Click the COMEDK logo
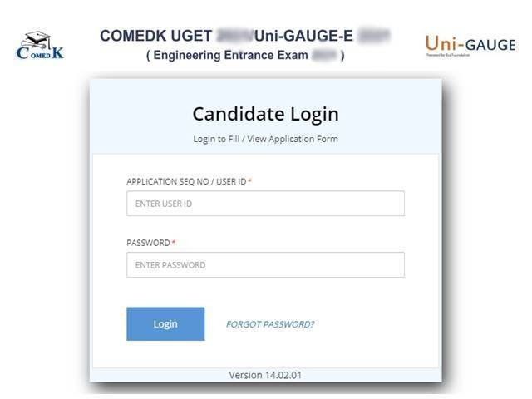The height and width of the screenshot is (399, 532). coord(40,47)
